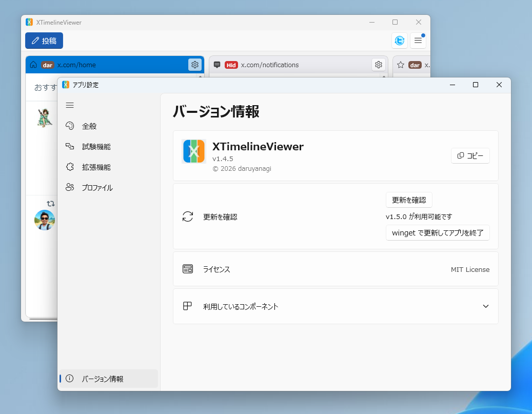Click the components grid icon

click(x=187, y=306)
